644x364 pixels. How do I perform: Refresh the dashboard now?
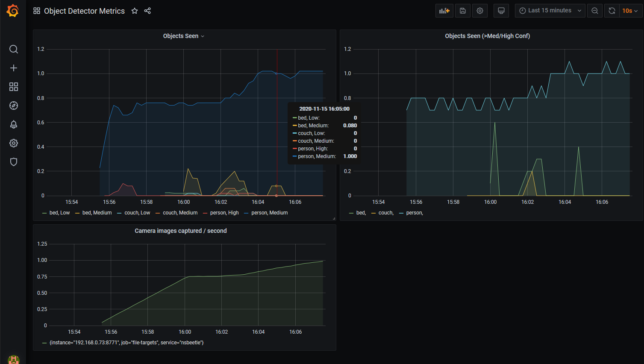[x=612, y=11]
